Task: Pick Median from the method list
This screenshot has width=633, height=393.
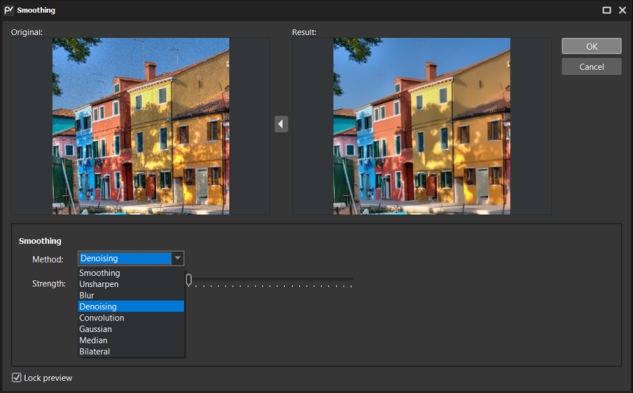Action: [x=131, y=340]
